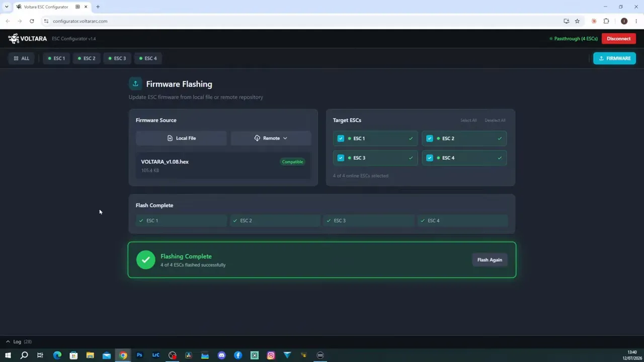Click the "4 of 4 online ESCs selected" text
Image resolution: width=644 pixels, height=362 pixels.
[x=360, y=176]
